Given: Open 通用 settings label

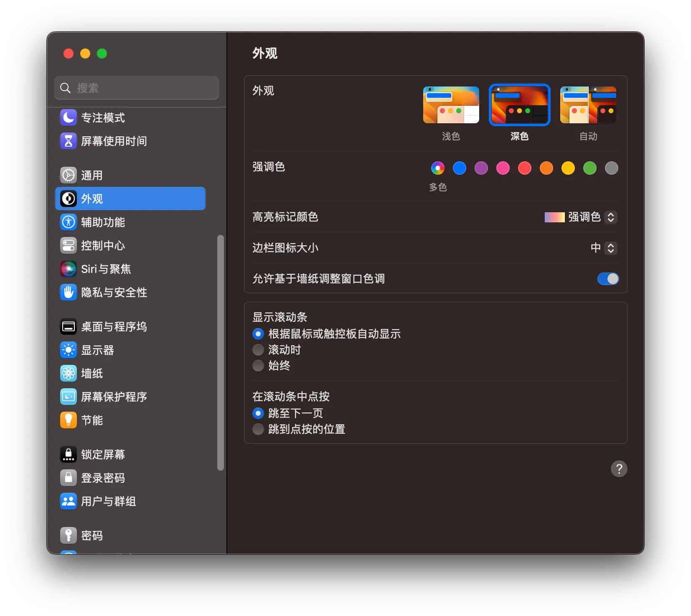Looking at the screenshot, I should coord(92,176).
